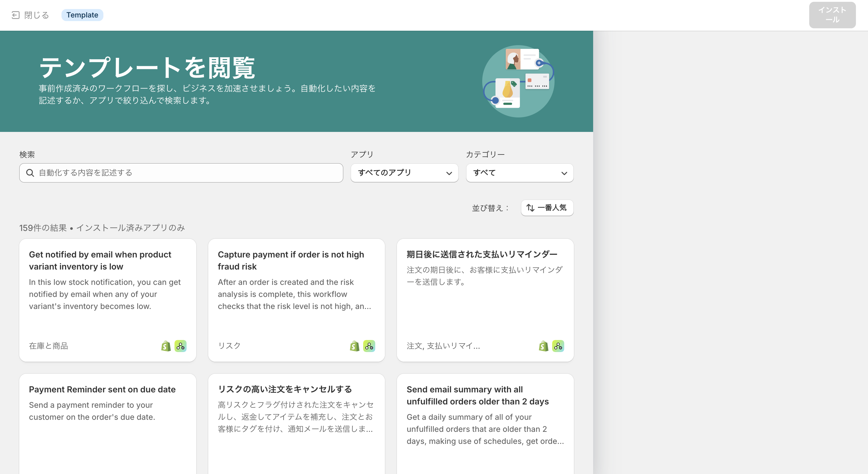Image resolution: width=868 pixels, height=474 pixels.
Task: Click the sort arrows icon inside the 一番人気 button
Action: [530, 208]
